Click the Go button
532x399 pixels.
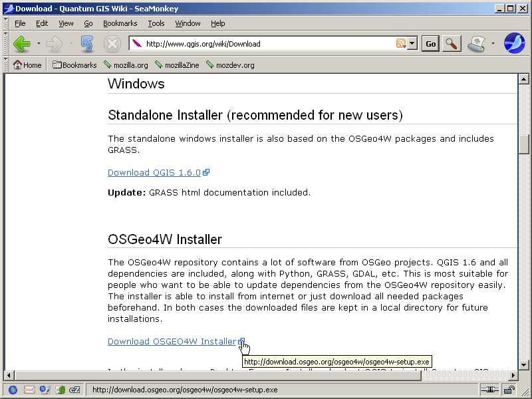(x=430, y=44)
